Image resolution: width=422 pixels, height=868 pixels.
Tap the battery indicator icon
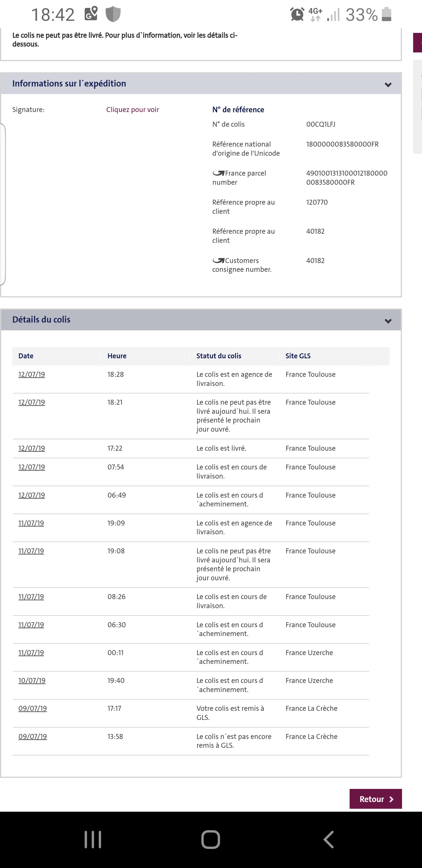click(387, 14)
